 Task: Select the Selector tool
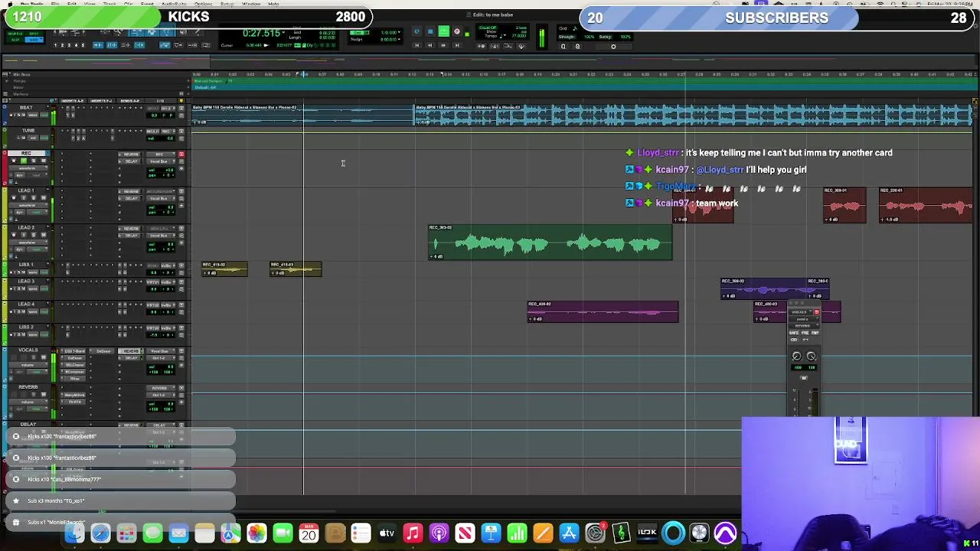point(152,32)
